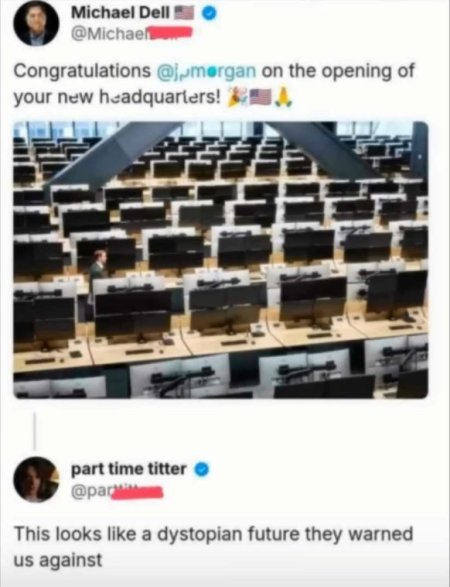Click the party popper emoji in tweet

coord(237,97)
